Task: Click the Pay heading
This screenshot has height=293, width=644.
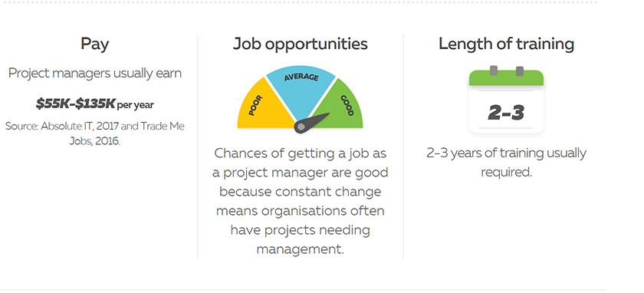Action: click(95, 44)
